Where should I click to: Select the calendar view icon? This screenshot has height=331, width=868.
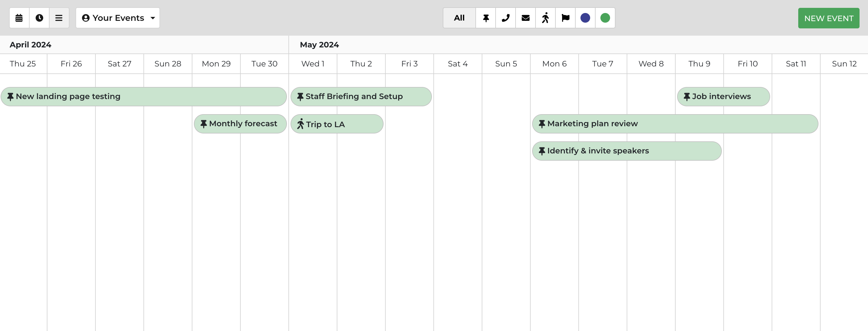[18, 18]
